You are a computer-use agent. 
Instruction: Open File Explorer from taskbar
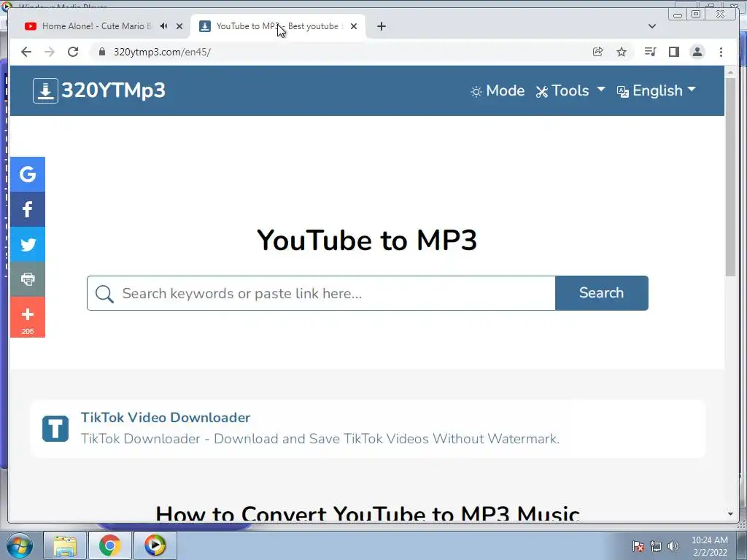tap(65, 545)
